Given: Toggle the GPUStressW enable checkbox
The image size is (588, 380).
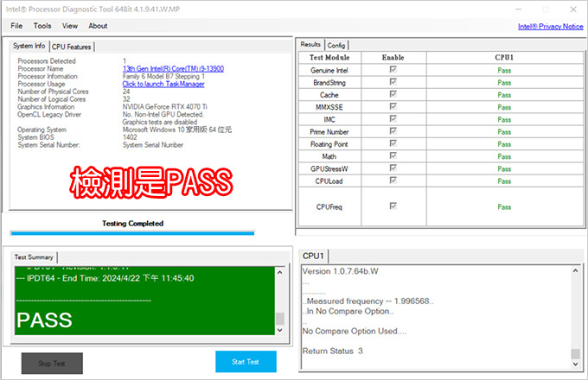Looking at the screenshot, I should [x=393, y=168].
